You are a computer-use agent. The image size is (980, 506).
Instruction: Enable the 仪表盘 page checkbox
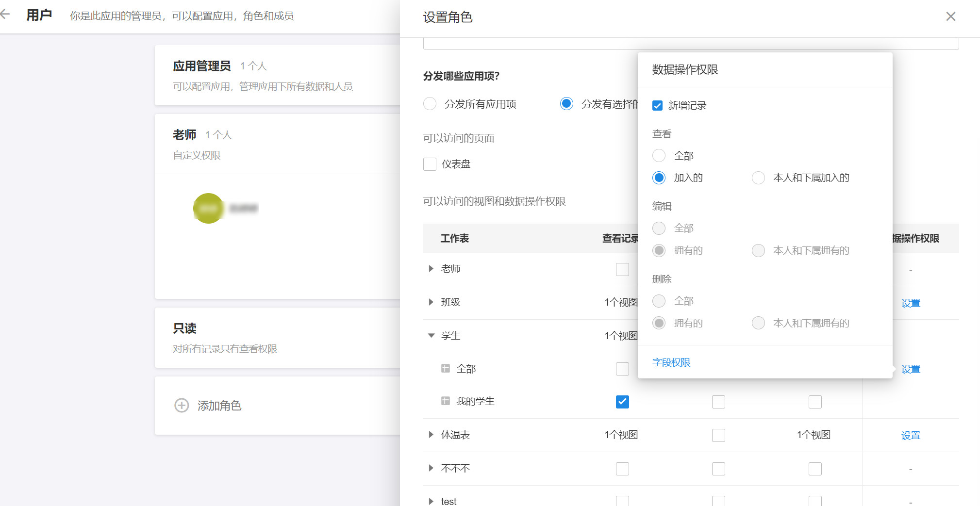tap(430, 164)
